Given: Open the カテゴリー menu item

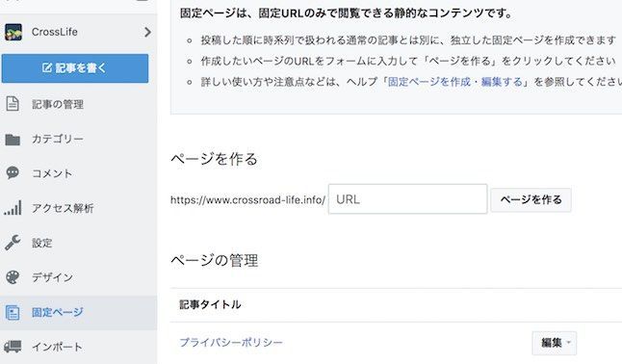Looking at the screenshot, I should [58, 139].
